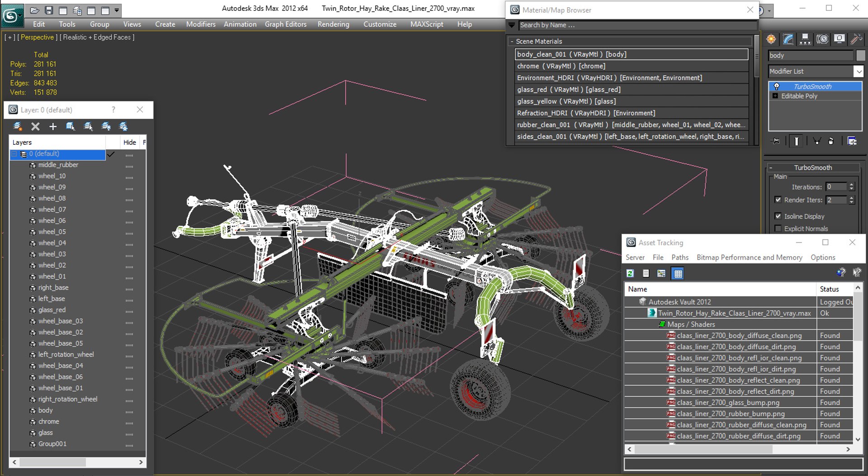Increase the Render Iters spinner value
Image resolution: width=868 pixels, height=476 pixels.
point(852,198)
